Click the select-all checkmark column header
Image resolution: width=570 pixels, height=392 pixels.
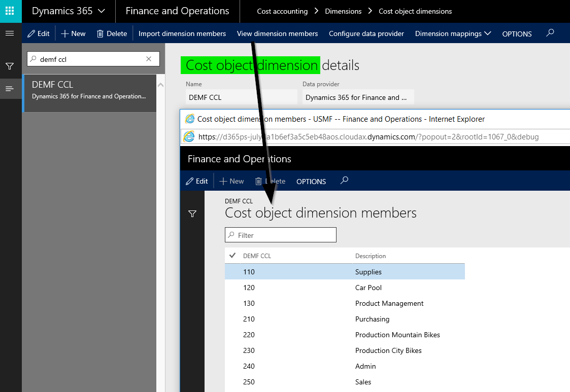pyautogui.click(x=232, y=256)
